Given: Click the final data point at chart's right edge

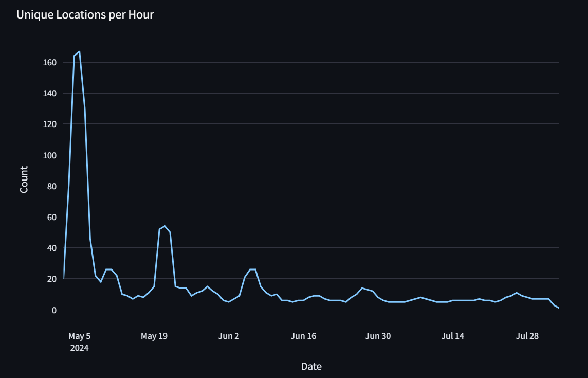Looking at the screenshot, I should pos(559,307).
